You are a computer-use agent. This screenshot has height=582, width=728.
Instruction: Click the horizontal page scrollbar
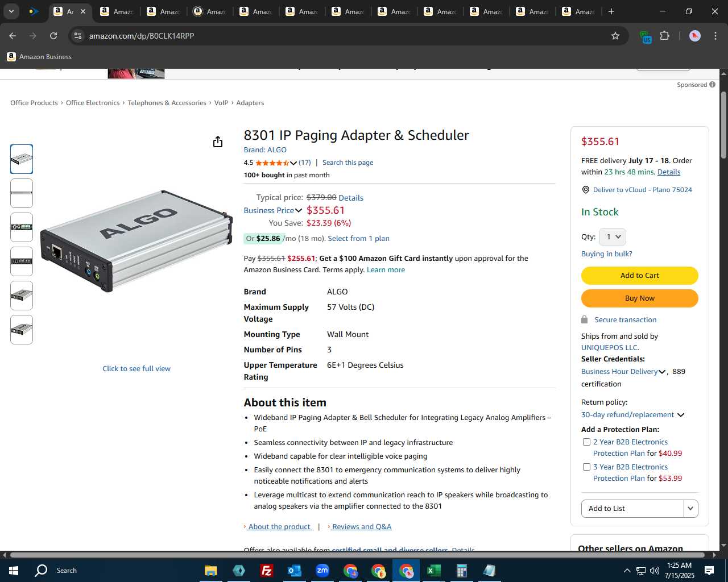click(357, 555)
